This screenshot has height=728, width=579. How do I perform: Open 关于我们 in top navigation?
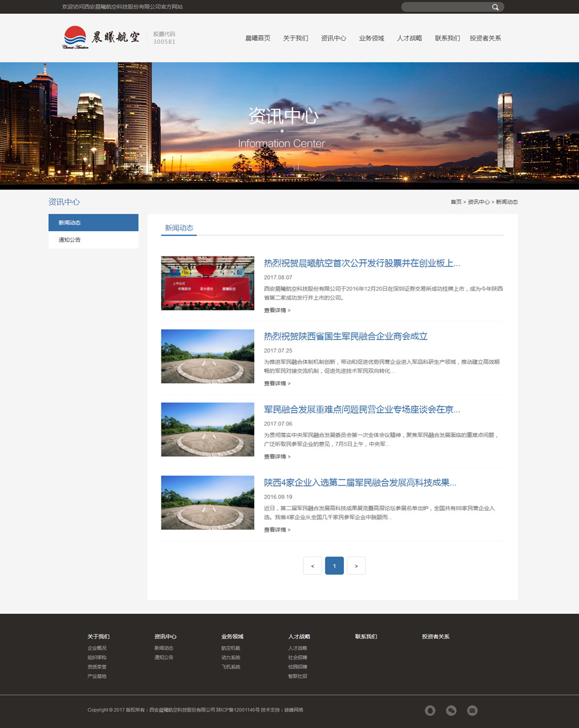(295, 38)
